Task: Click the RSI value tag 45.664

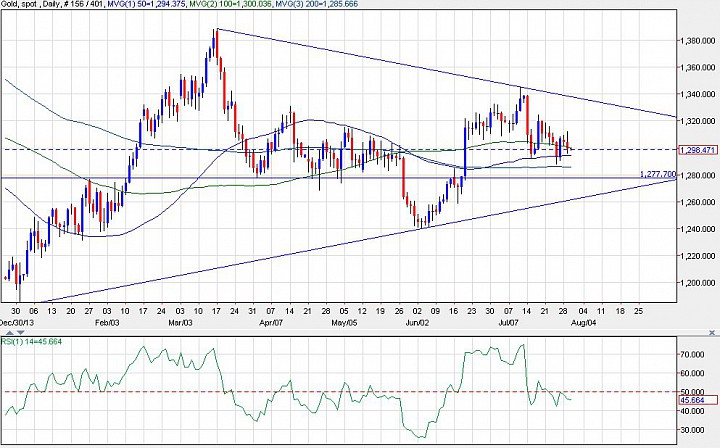Action: [698, 400]
